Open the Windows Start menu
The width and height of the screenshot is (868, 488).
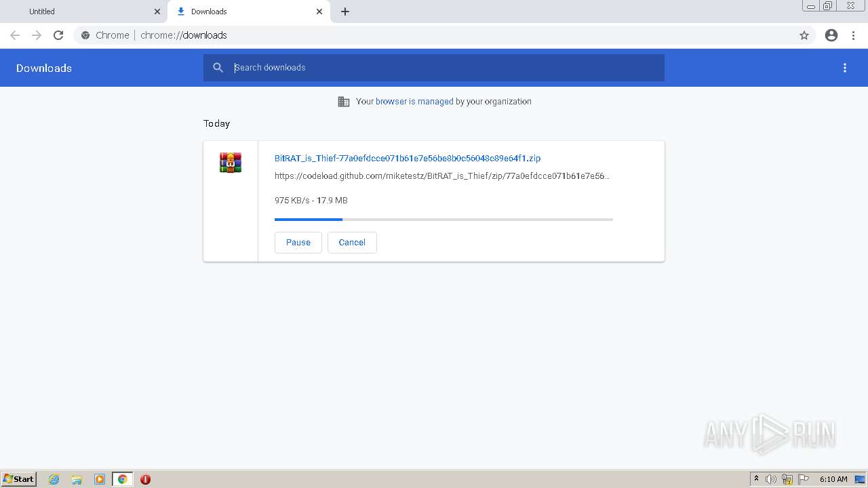click(19, 479)
